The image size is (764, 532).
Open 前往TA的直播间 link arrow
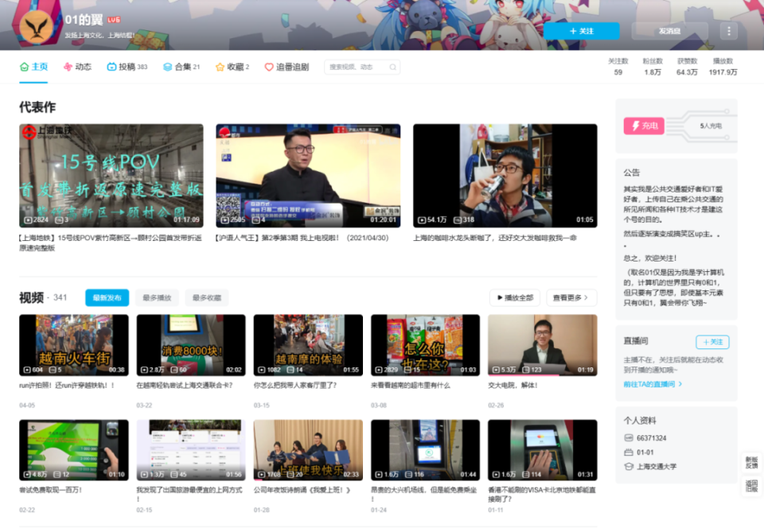tap(653, 384)
